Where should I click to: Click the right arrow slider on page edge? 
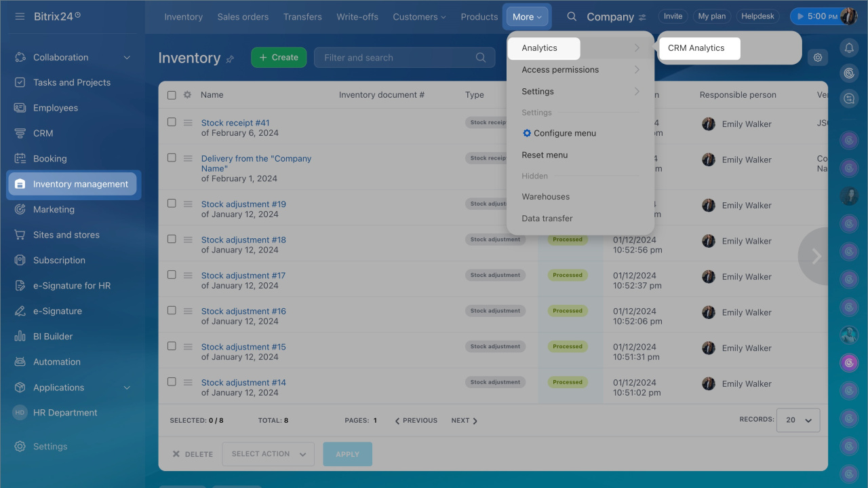pos(816,256)
